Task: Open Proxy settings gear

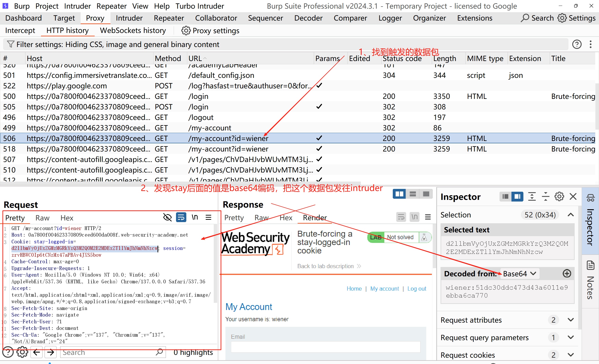Action: click(x=186, y=31)
